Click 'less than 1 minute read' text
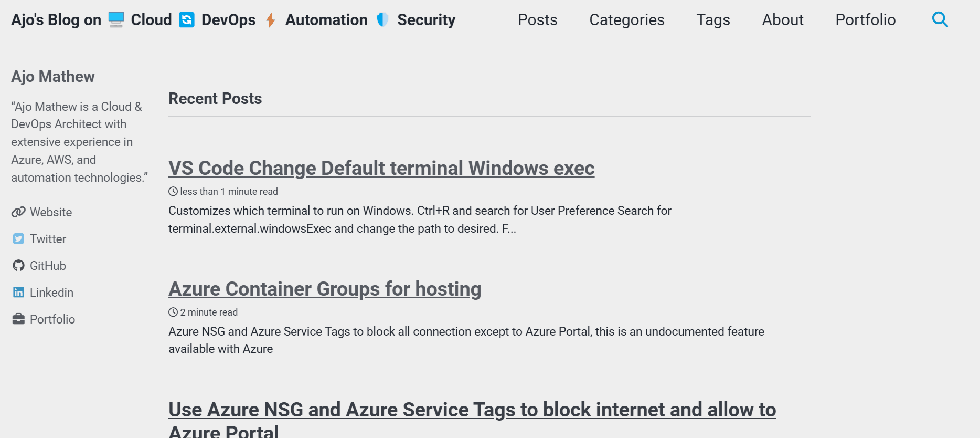Screen dimensions: 980x438 pyautogui.click(x=229, y=192)
